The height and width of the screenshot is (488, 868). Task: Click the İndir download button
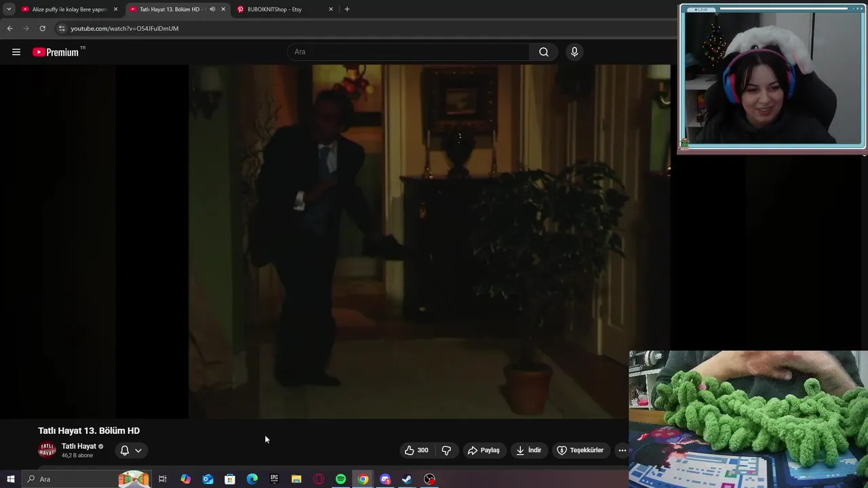click(528, 450)
